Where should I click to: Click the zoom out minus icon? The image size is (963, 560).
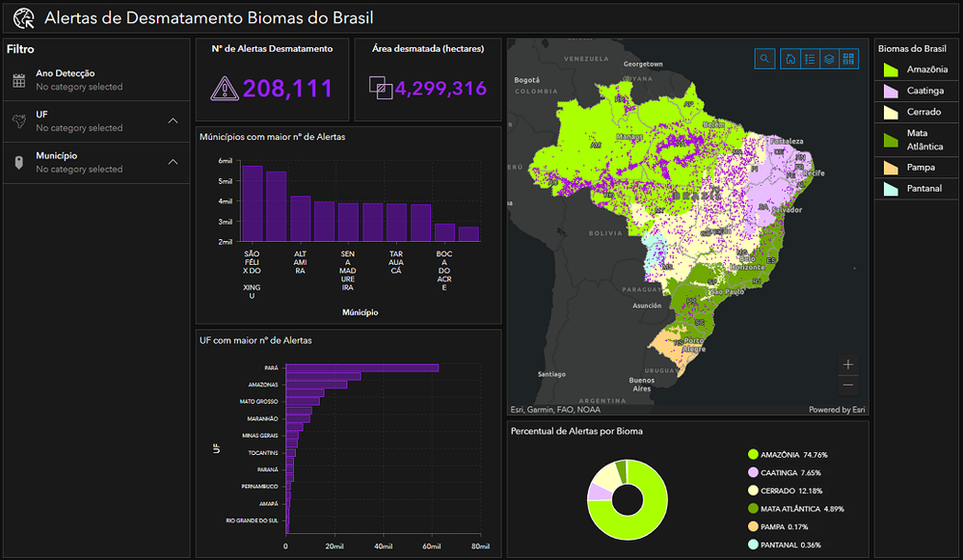(x=847, y=385)
